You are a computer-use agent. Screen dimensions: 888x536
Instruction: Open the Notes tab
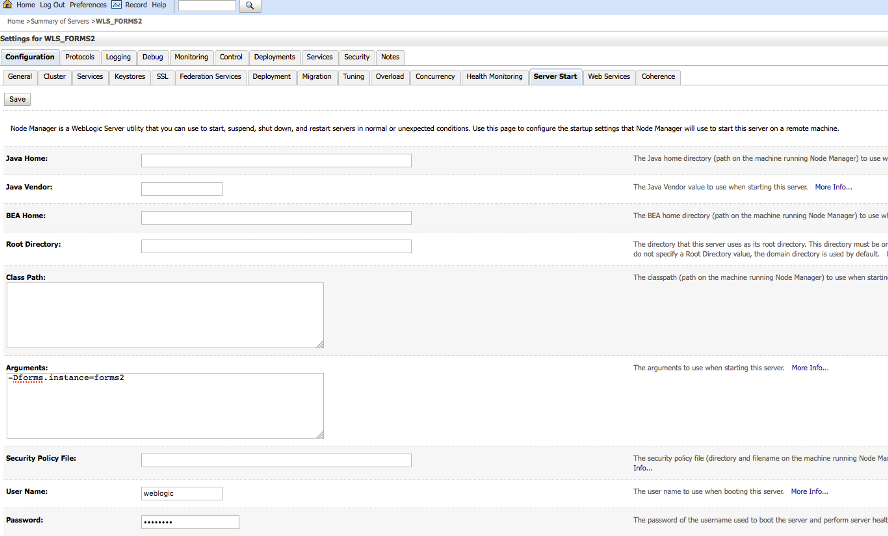click(390, 57)
